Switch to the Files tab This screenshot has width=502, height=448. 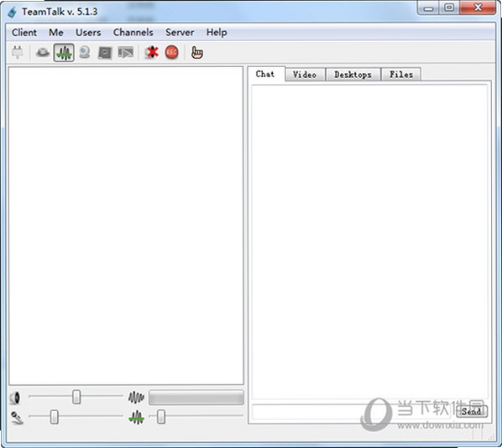(x=400, y=75)
